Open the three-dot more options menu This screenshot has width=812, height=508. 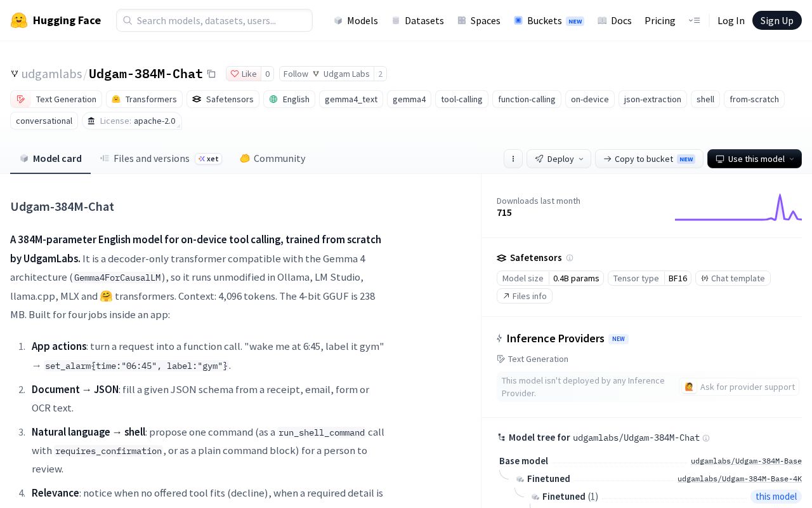(513, 159)
